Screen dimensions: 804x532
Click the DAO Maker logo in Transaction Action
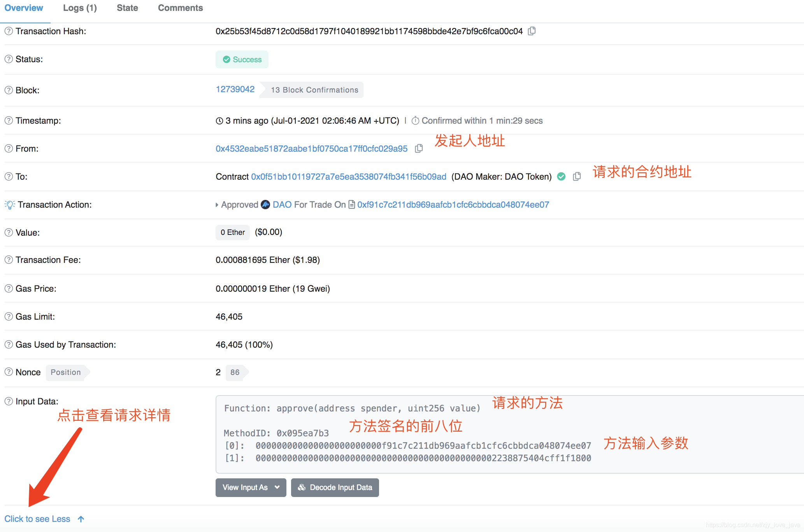pos(265,205)
